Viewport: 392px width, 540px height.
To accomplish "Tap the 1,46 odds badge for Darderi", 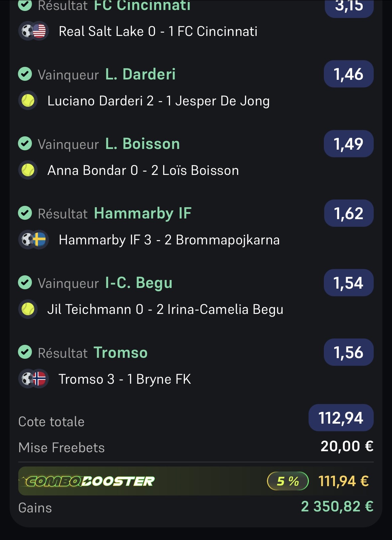I will pyautogui.click(x=349, y=74).
